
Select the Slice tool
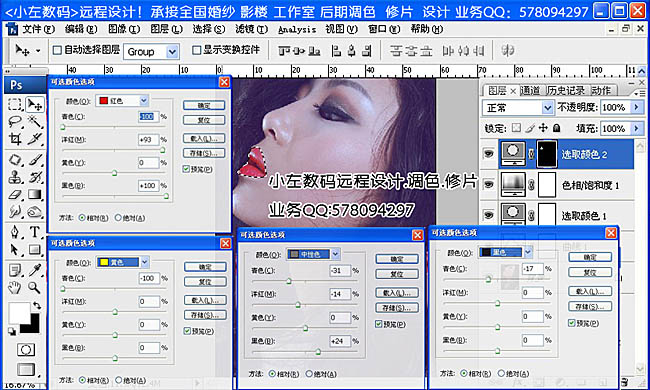tap(34, 139)
